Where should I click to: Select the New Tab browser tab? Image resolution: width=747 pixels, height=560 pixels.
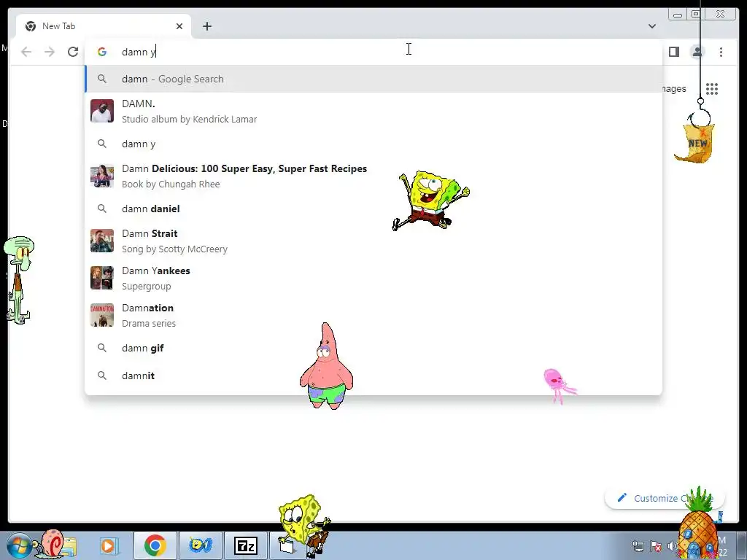tap(104, 26)
